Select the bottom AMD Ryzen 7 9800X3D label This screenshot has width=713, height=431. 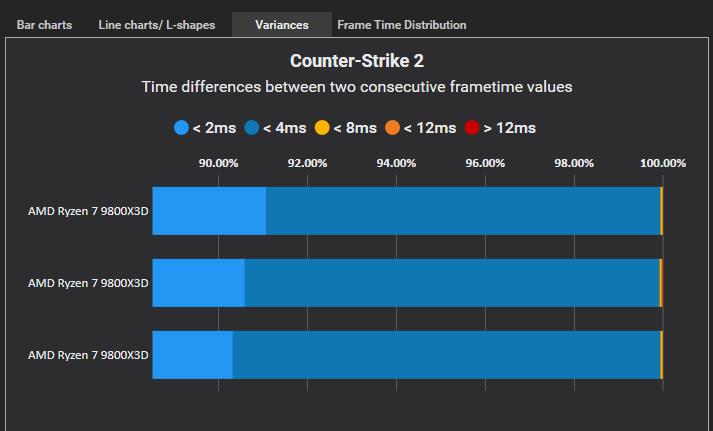pyautogui.click(x=88, y=355)
